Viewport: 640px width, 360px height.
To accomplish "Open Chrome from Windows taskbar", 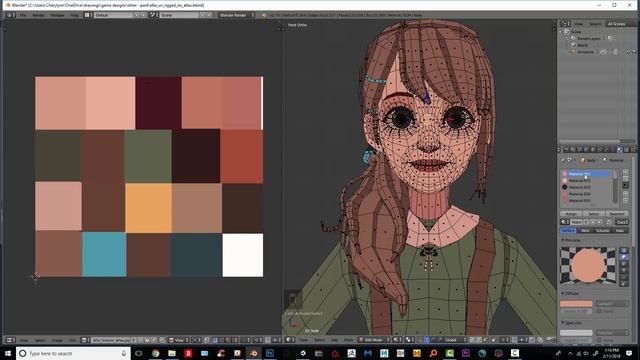I will [x=156, y=353].
